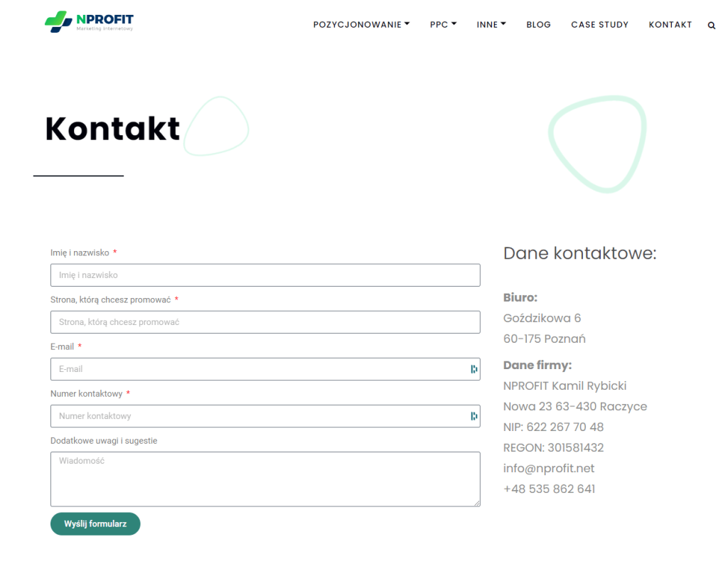Viewport: 728px width, 564px height.
Task: Click the autofill icon in the E-mail field
Action: (x=473, y=368)
